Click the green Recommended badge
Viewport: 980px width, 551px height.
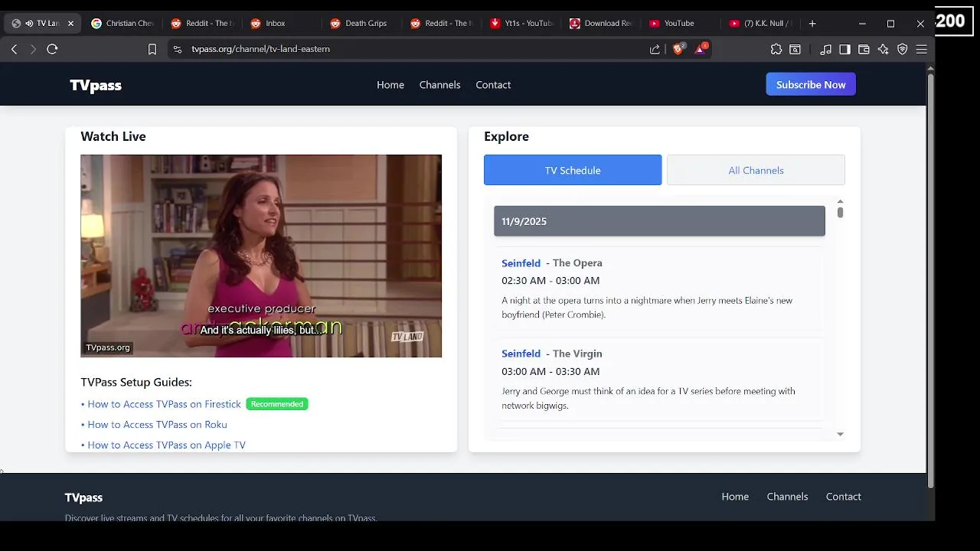[x=277, y=404]
